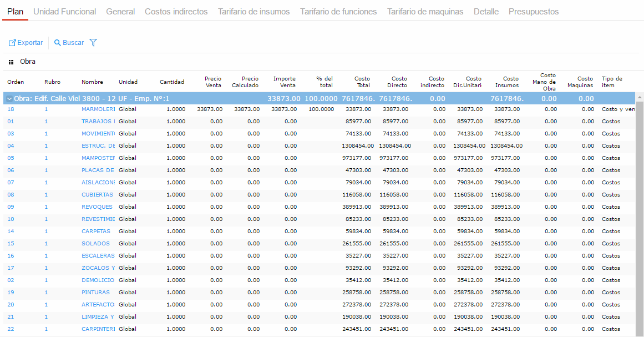644x337 pixels.
Task: Click the Exportar export icon
Action: 12,43
